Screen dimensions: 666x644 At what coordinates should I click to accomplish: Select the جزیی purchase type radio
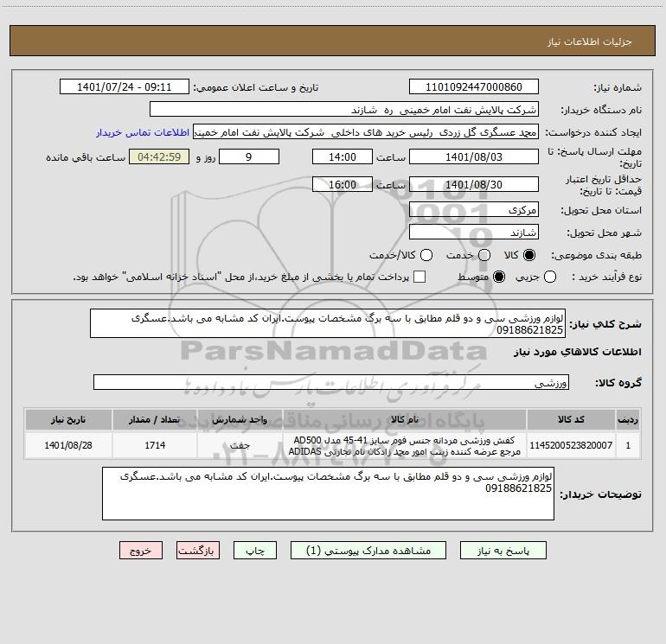(550, 277)
